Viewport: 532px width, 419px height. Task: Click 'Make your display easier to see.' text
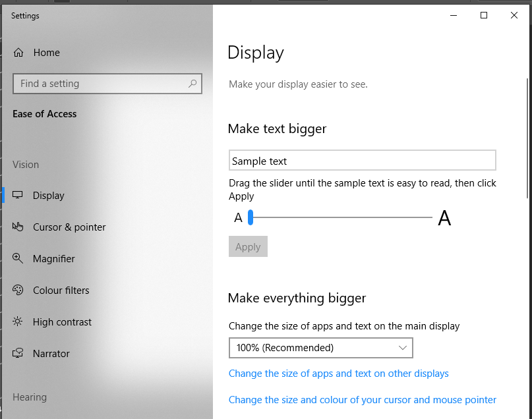coord(298,84)
